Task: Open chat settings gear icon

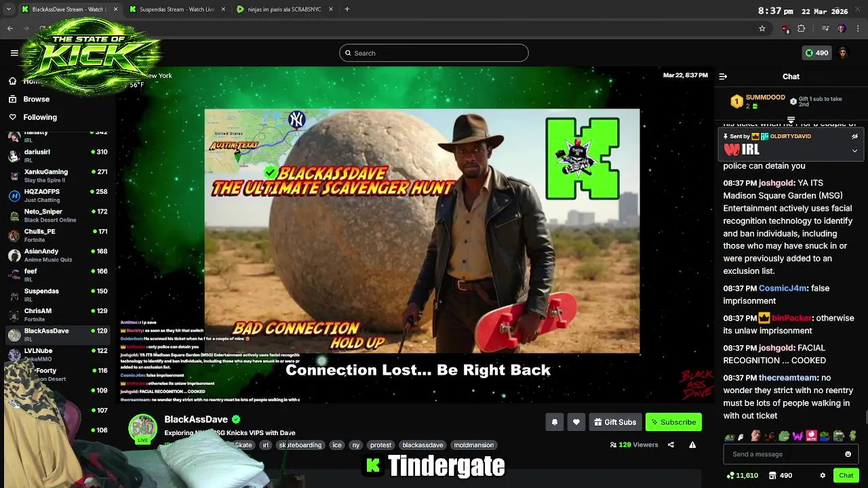Action: coord(823,475)
